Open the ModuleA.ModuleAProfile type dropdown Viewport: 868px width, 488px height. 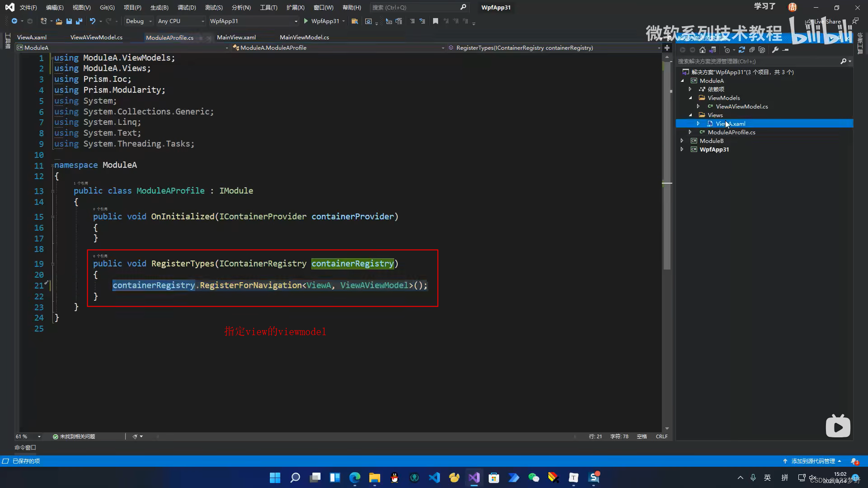coord(338,47)
